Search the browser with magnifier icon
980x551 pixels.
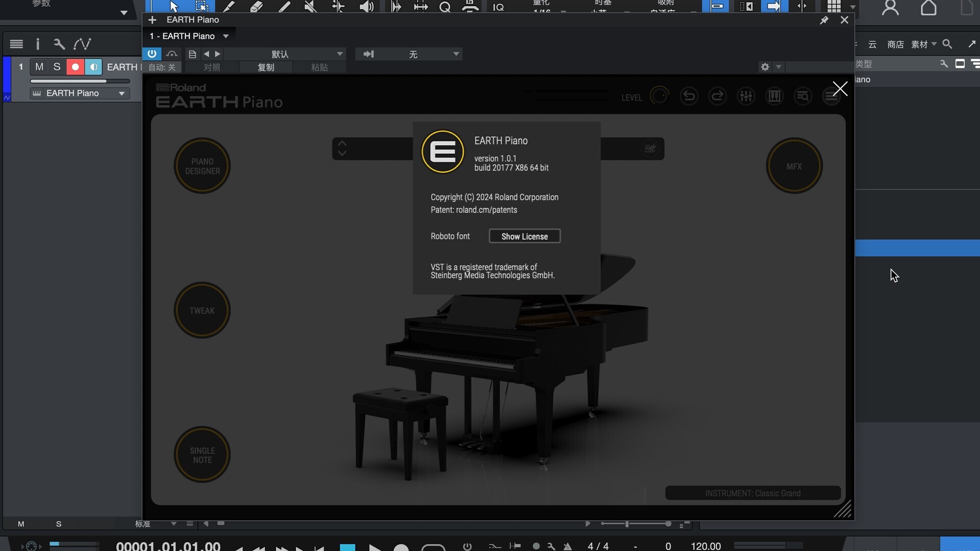[x=947, y=44]
